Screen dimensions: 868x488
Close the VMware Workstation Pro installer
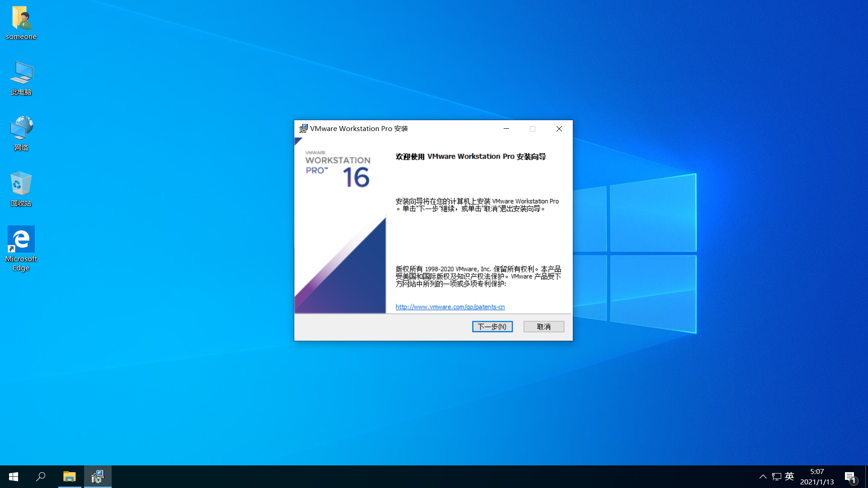tap(559, 129)
